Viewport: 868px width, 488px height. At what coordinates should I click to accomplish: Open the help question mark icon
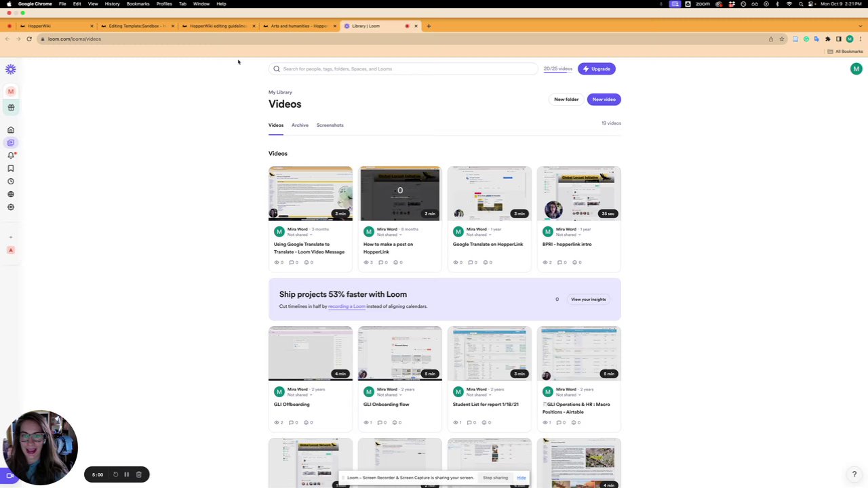854,474
